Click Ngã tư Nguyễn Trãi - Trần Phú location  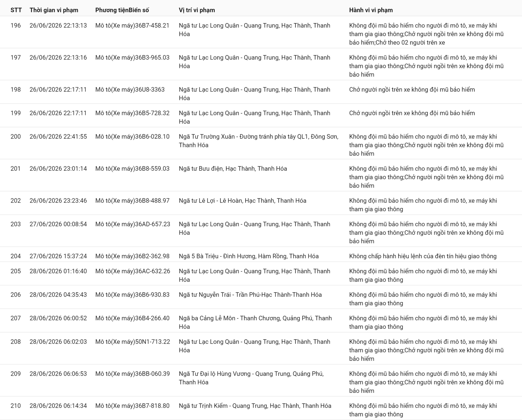tap(250, 295)
